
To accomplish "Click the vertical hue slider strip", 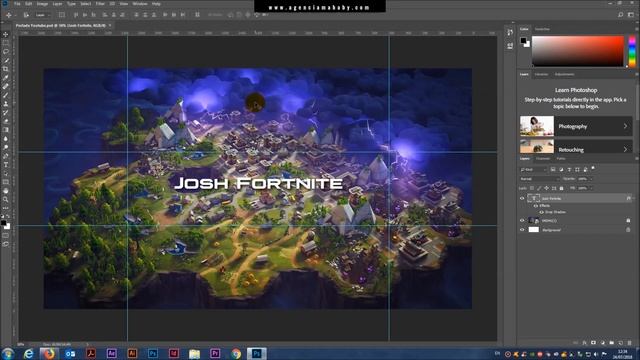I will coord(632,51).
